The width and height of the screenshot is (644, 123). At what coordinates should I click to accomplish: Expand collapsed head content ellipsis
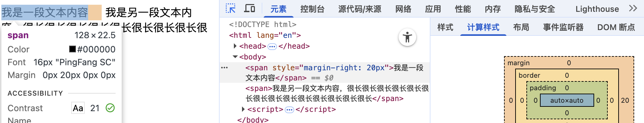coord(272,46)
